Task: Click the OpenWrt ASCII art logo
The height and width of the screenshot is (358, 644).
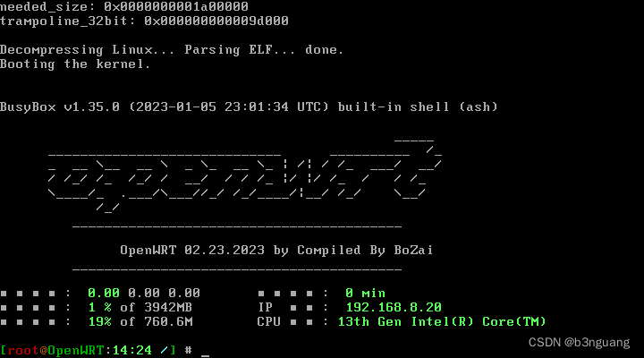Action: coord(245,175)
